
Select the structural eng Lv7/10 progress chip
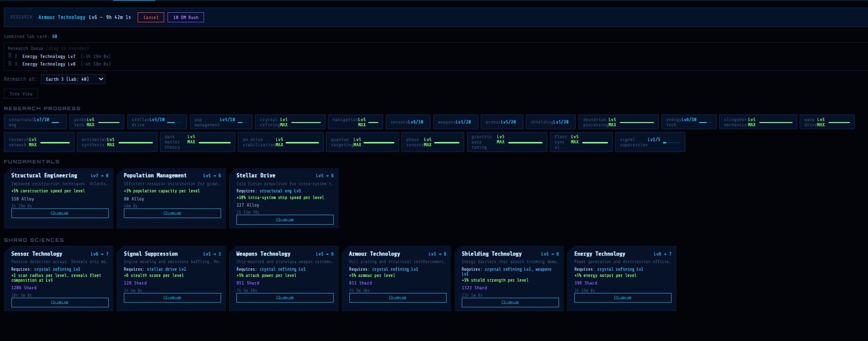click(x=36, y=122)
